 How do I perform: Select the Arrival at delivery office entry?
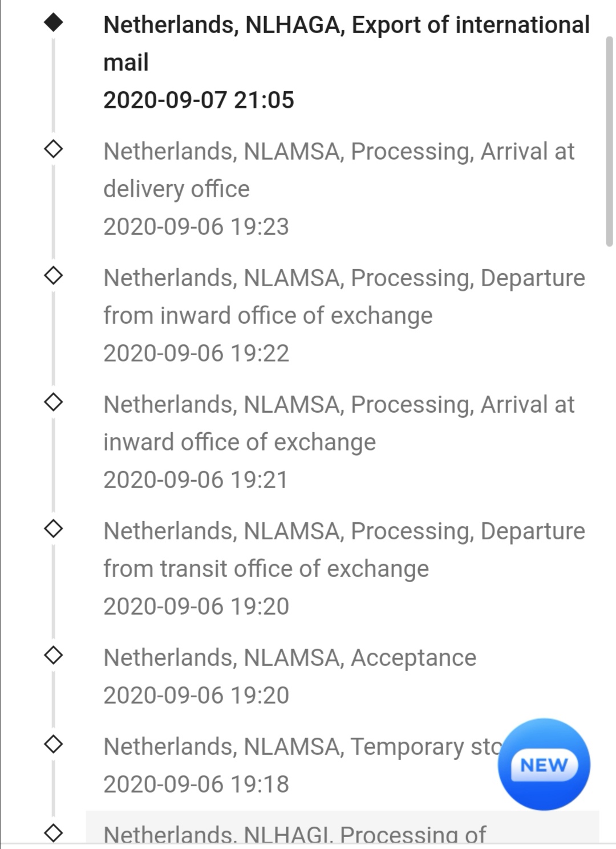point(339,189)
